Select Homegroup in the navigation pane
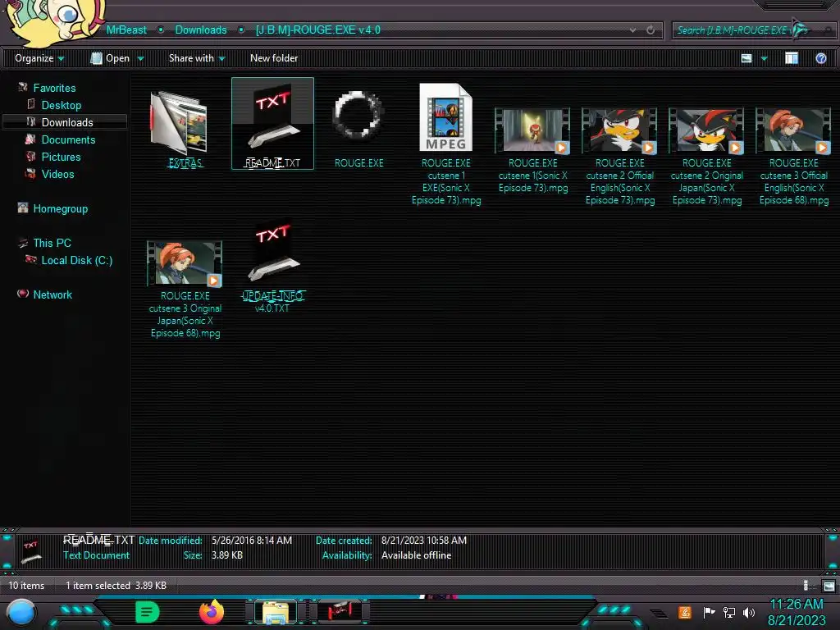This screenshot has height=630, width=840. (60, 208)
